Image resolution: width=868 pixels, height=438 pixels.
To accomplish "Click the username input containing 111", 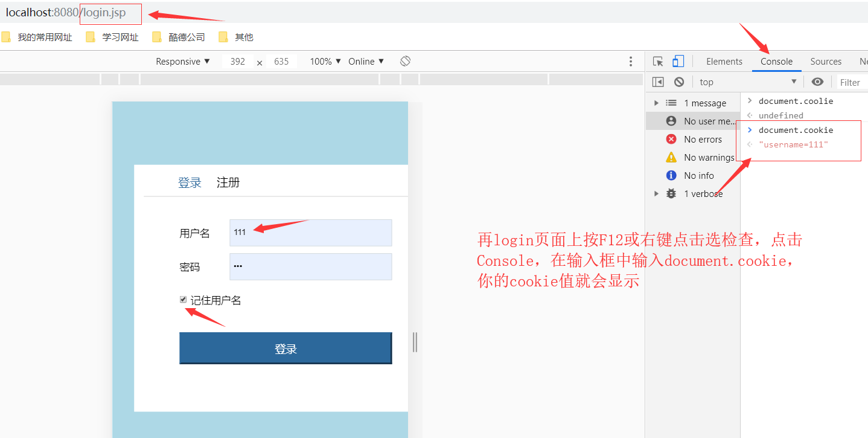I will pos(310,233).
